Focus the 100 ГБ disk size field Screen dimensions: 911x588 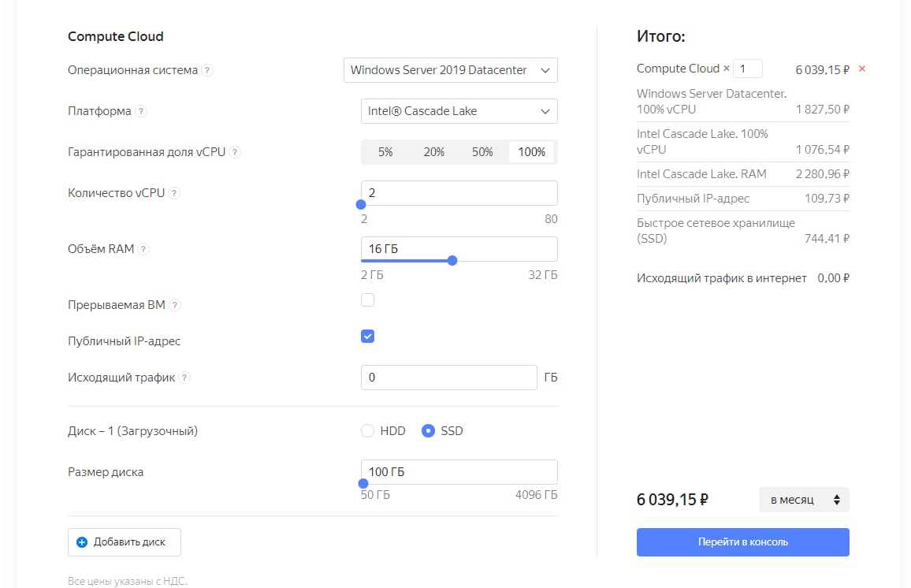(459, 472)
